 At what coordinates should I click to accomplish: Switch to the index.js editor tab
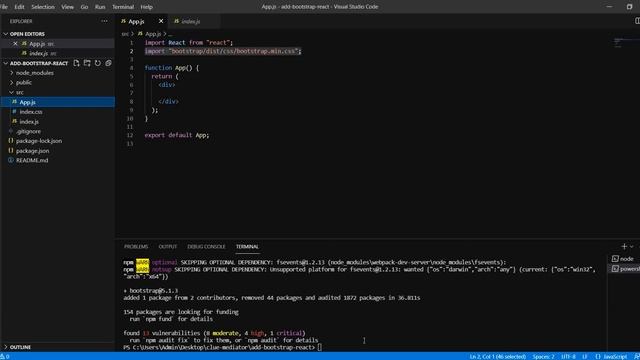(x=191, y=21)
